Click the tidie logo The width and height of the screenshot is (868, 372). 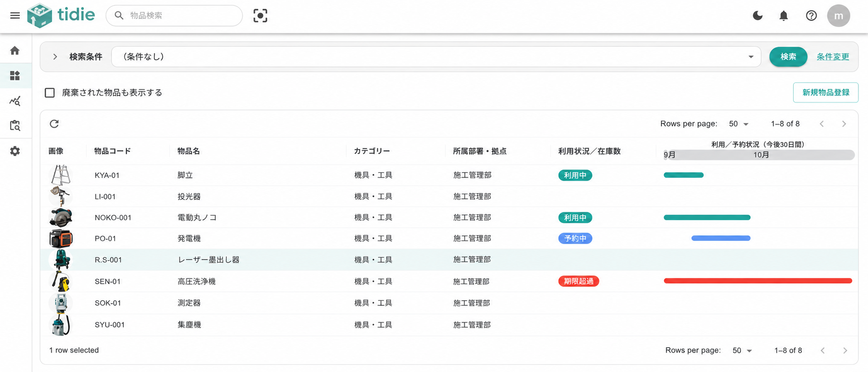(x=61, y=15)
